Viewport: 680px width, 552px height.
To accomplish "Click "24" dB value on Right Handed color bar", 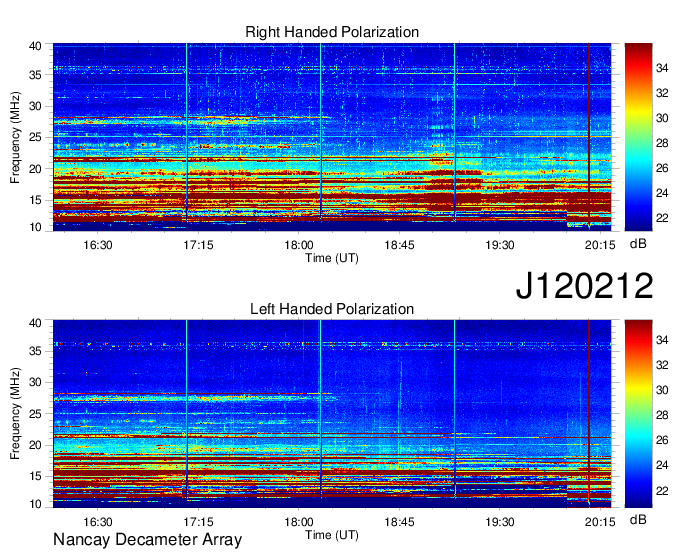I will [x=662, y=193].
